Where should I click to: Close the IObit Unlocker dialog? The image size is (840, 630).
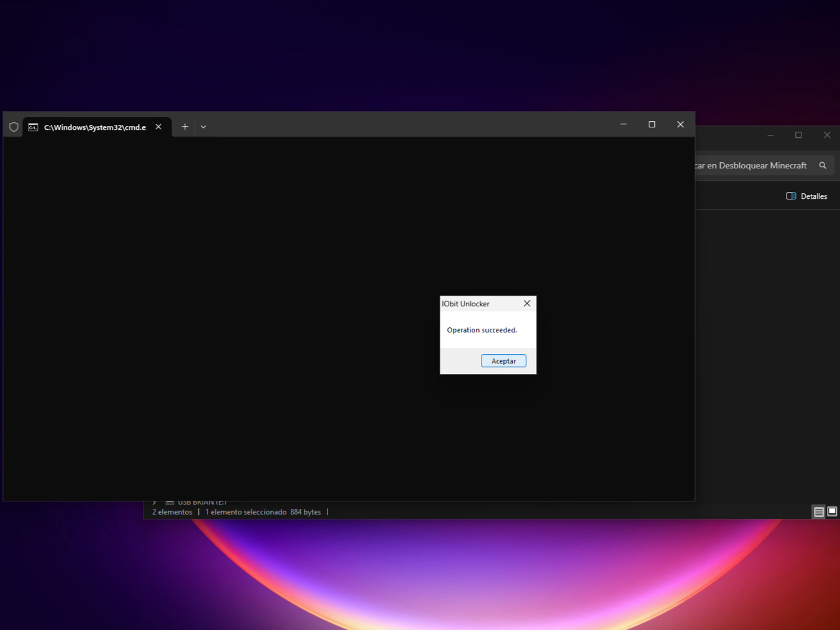527,303
